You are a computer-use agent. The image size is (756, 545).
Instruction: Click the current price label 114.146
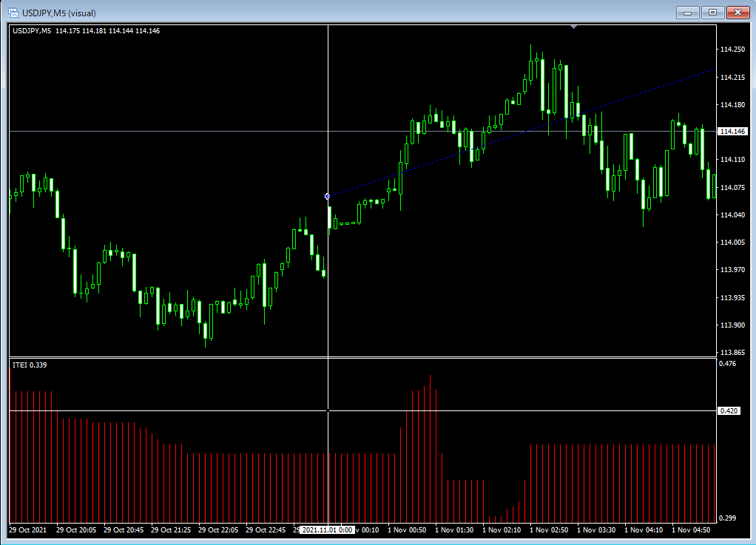732,132
